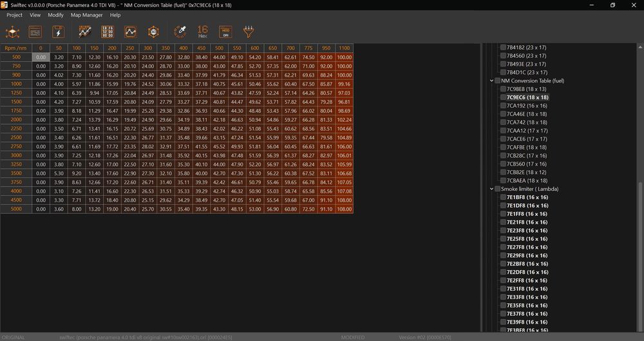
Task: Click the floppy disk with lightning bolt icon
Action: click(x=59, y=32)
